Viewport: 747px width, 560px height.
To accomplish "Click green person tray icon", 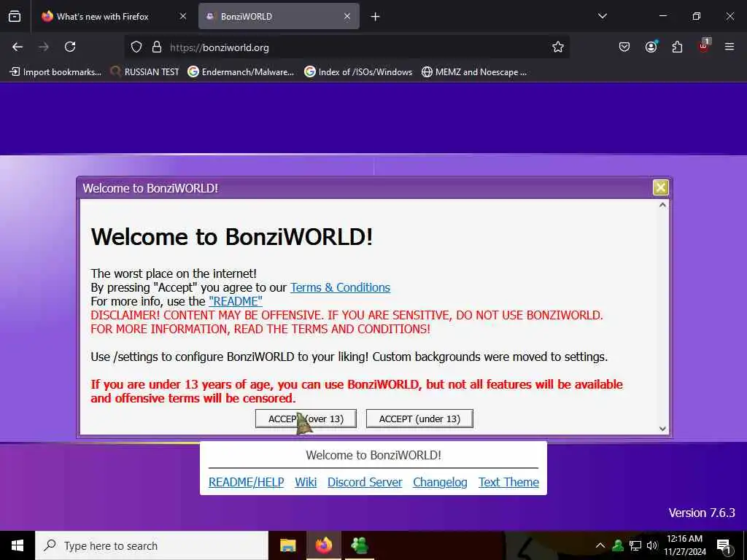I will coord(618,545).
